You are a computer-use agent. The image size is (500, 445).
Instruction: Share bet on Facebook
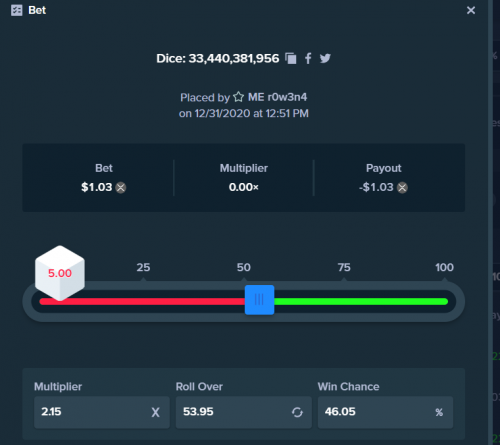[x=308, y=58]
